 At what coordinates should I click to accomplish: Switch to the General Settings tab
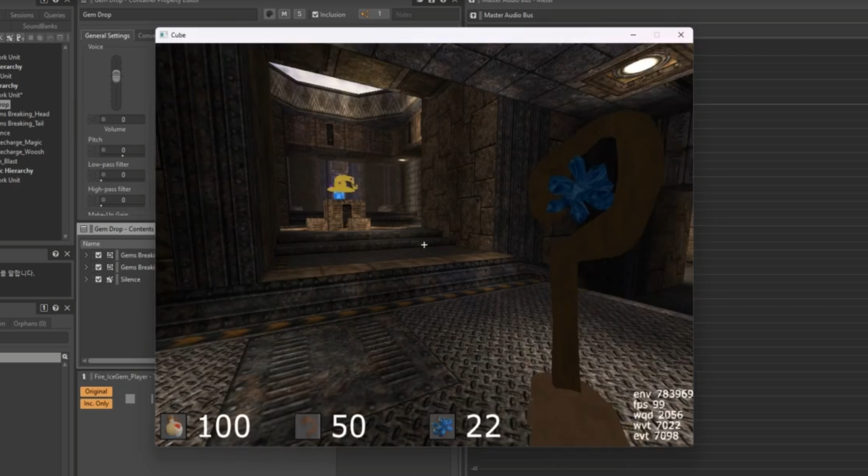[107, 36]
